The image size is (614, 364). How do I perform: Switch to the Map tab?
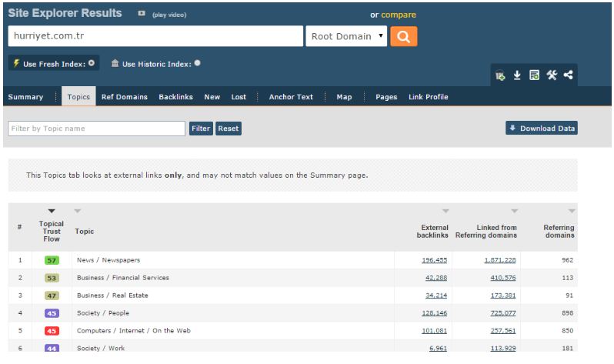coord(344,97)
